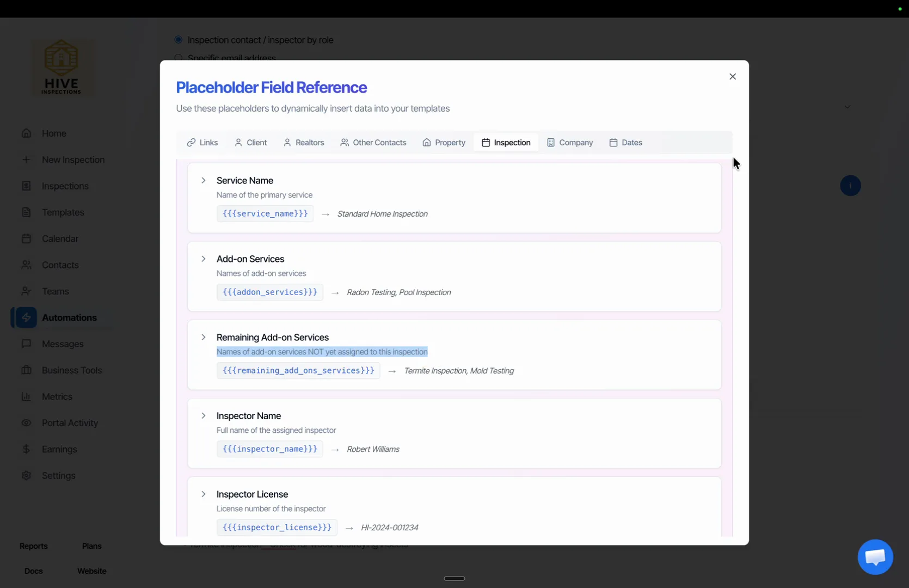Click the Calendar sidebar icon
Viewport: 909px width, 588px height.
point(26,238)
